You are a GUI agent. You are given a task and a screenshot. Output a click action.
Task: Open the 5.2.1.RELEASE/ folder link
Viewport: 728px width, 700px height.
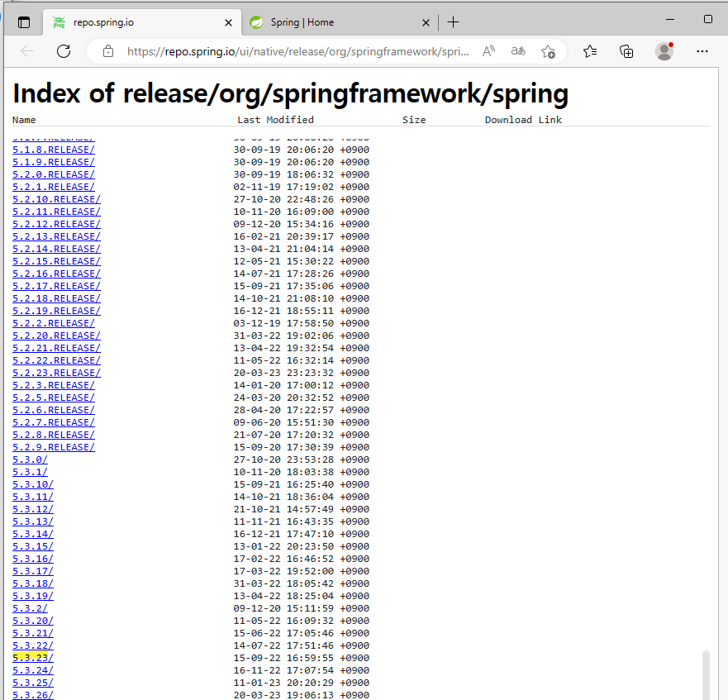pyautogui.click(x=54, y=187)
